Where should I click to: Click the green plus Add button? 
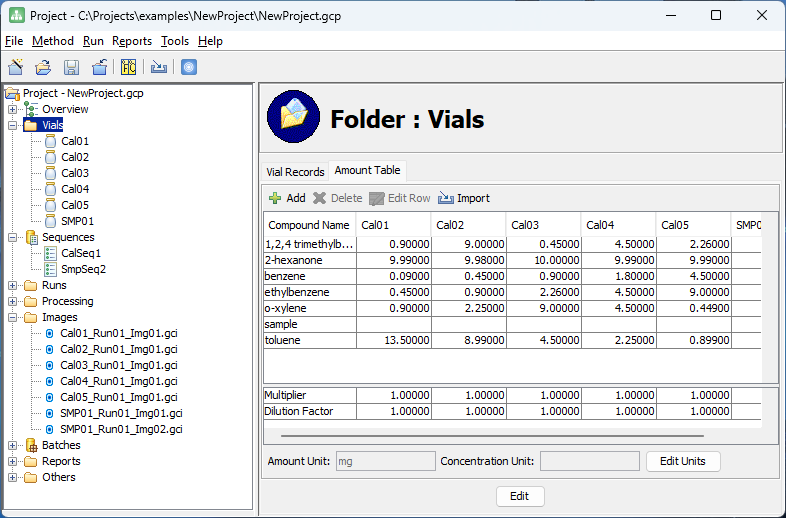pyautogui.click(x=287, y=198)
